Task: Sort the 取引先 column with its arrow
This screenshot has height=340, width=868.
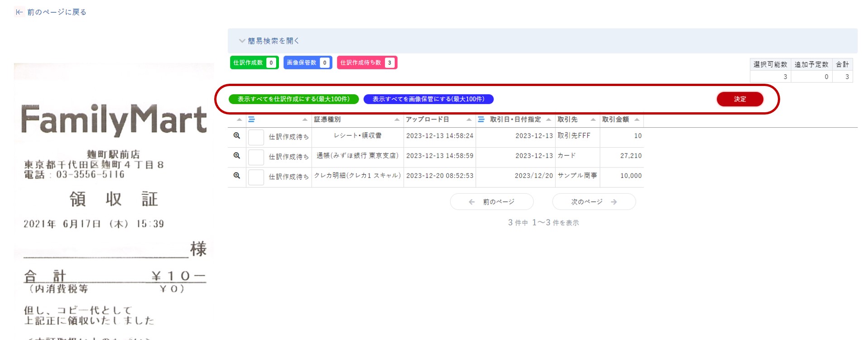Action: (x=593, y=120)
